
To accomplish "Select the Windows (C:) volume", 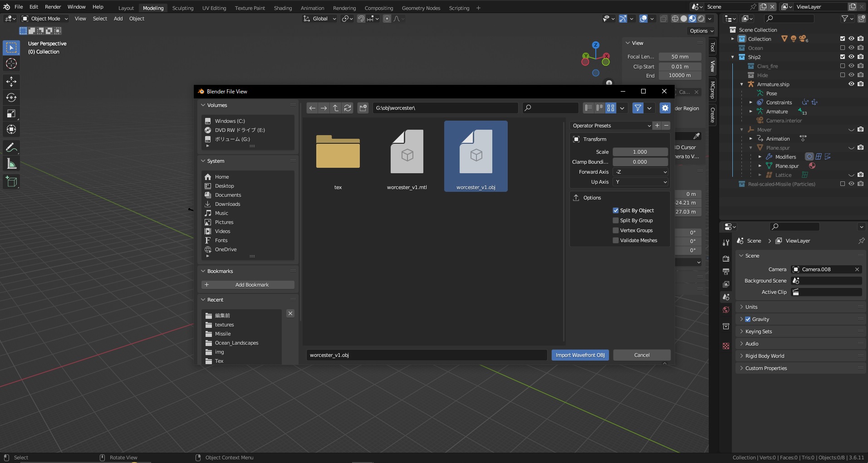I will click(x=230, y=121).
